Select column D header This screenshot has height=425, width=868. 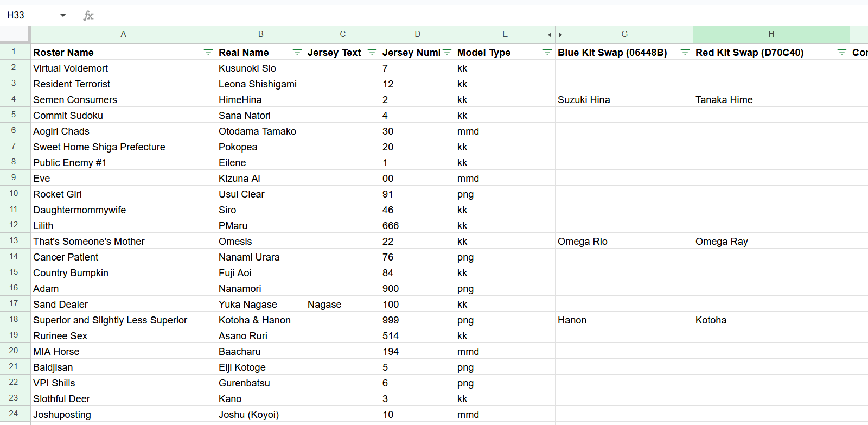click(418, 34)
